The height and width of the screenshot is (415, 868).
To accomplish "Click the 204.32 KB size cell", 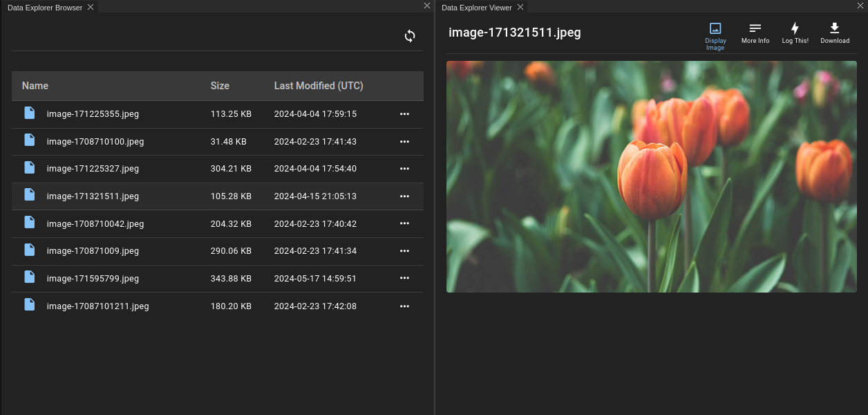I will (x=231, y=224).
